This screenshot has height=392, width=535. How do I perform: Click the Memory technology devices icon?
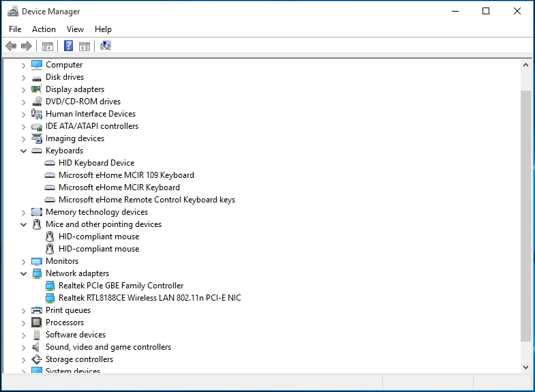click(x=37, y=212)
